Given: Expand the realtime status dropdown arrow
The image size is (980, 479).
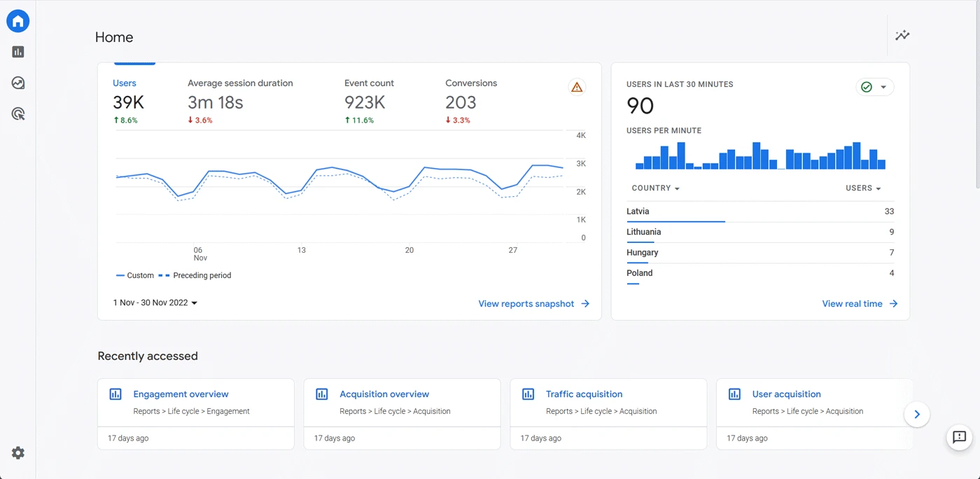Looking at the screenshot, I should 883,88.
